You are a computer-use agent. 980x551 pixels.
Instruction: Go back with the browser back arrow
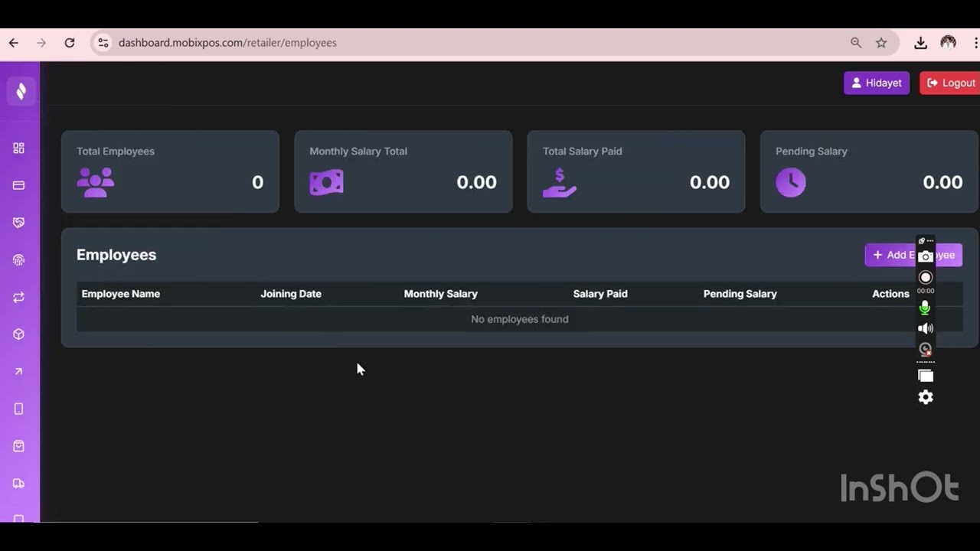14,43
